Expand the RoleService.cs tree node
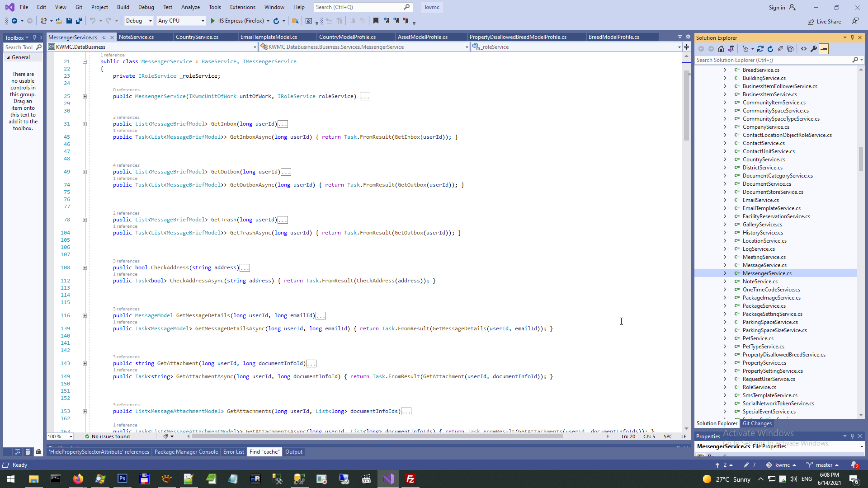The width and height of the screenshot is (868, 488). 725,387
